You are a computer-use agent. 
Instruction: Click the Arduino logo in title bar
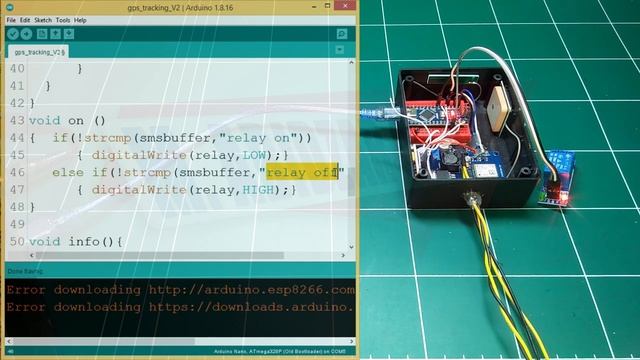click(x=10, y=7)
